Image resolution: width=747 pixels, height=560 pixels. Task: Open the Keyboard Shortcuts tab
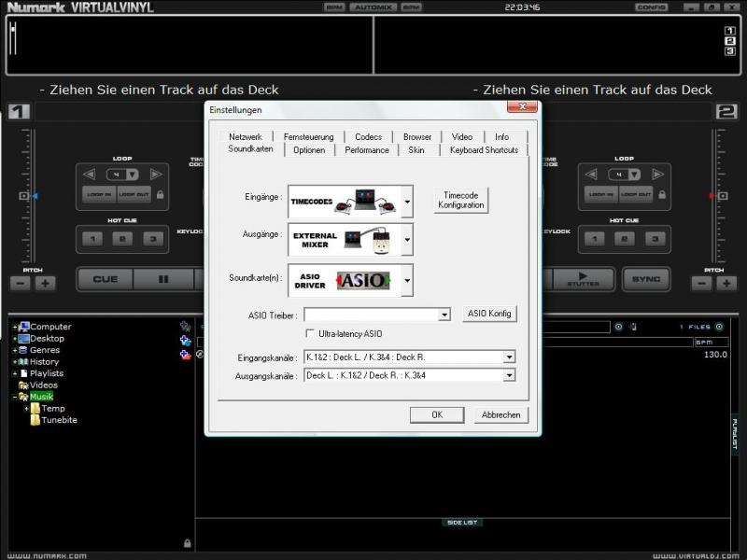pyautogui.click(x=484, y=149)
